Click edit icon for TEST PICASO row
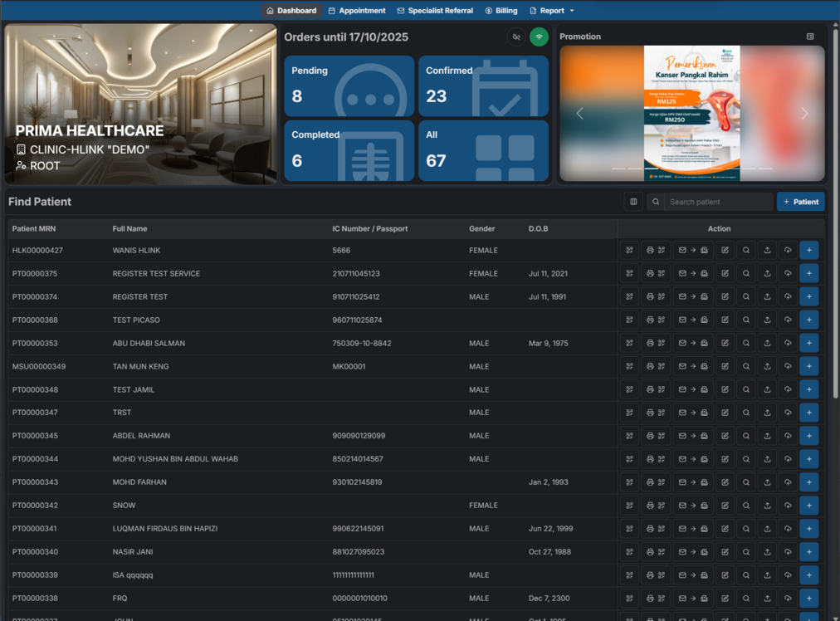840x621 pixels. [725, 320]
